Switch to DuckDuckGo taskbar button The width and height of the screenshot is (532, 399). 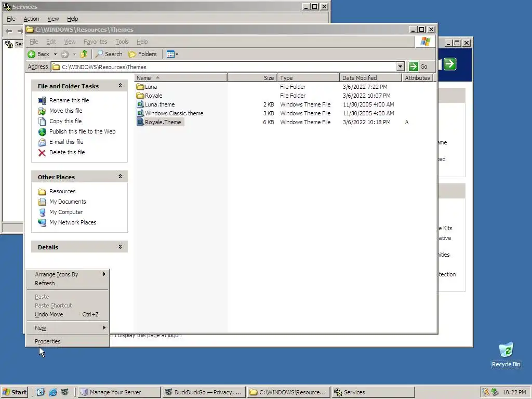point(203,392)
